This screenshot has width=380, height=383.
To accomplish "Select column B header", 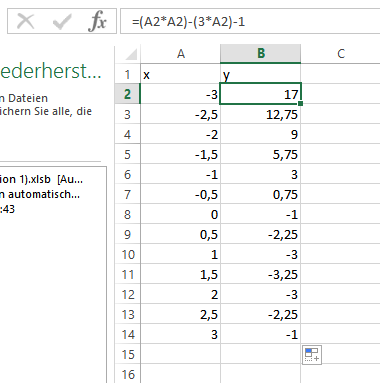I will 261,54.
